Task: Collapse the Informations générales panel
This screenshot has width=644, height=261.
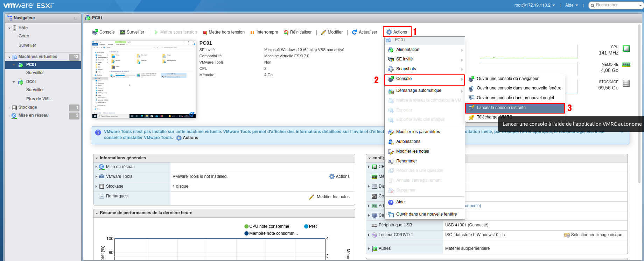Action: pos(97,158)
